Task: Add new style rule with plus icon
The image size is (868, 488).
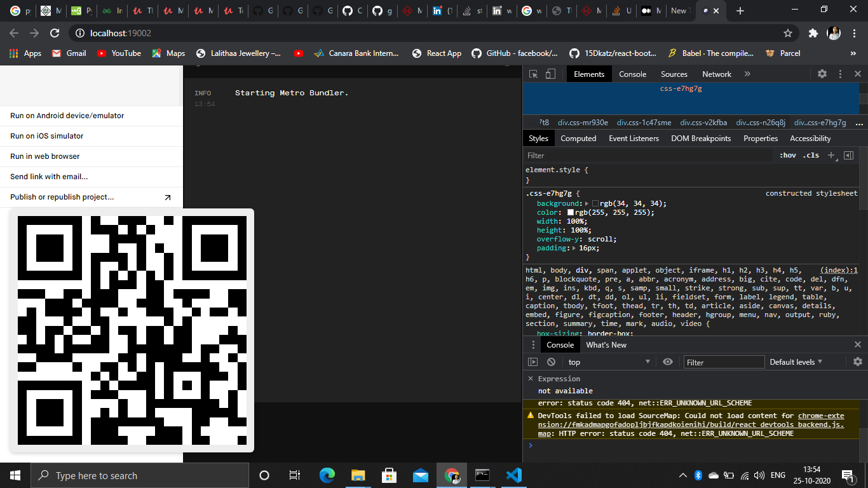Action: tap(831, 155)
